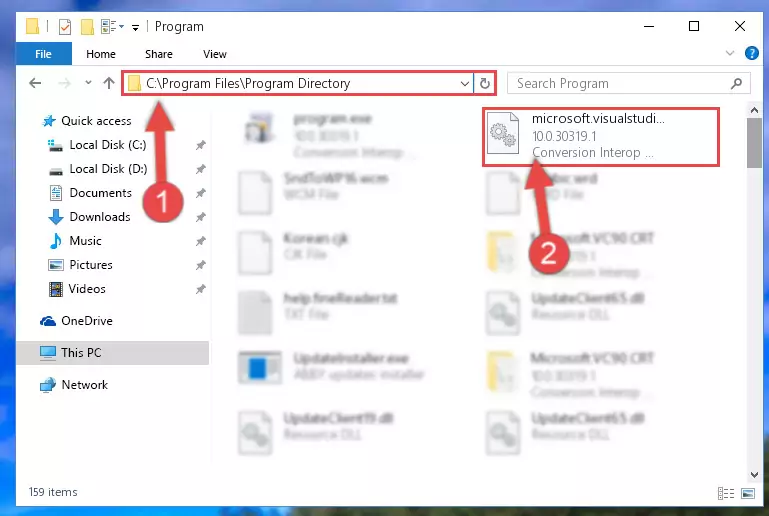The image size is (769, 516).
Task: Open Customize Quick Access Toolbar dropdown
Action: (x=135, y=28)
